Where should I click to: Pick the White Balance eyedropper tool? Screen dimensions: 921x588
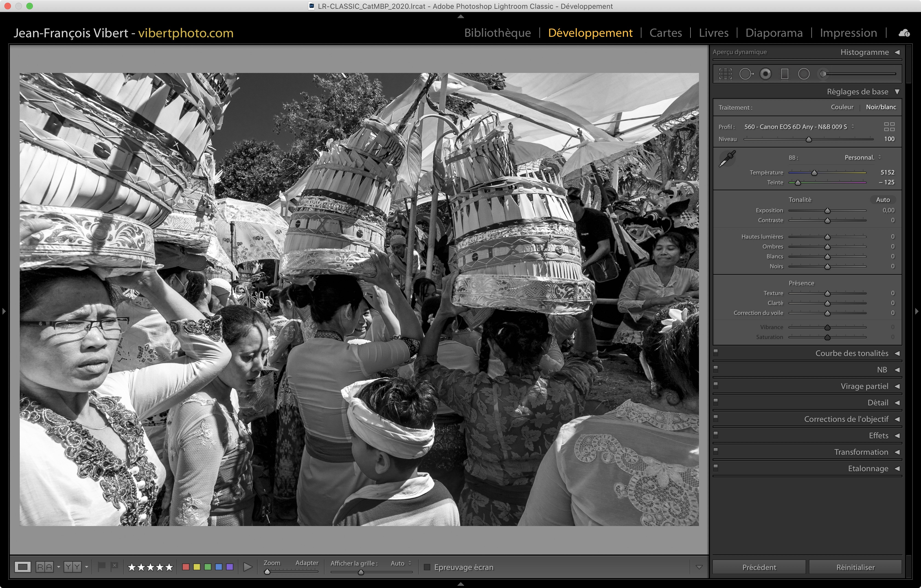727,158
